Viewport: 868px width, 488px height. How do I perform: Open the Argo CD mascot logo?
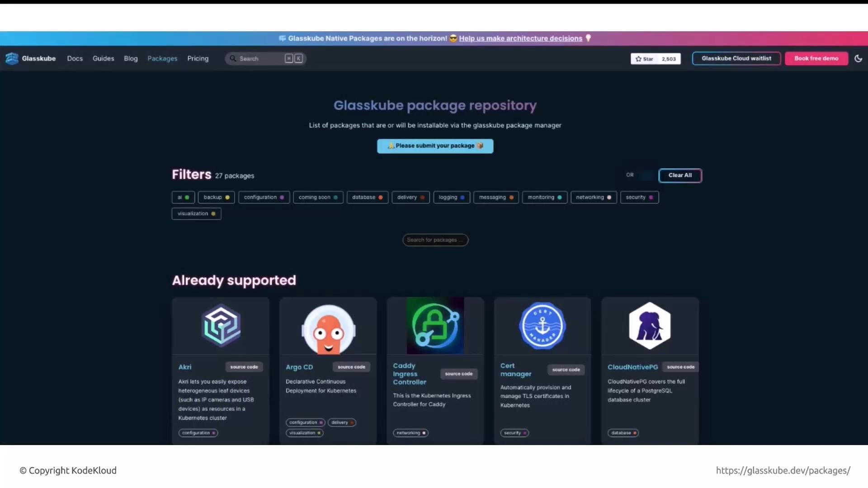click(328, 329)
